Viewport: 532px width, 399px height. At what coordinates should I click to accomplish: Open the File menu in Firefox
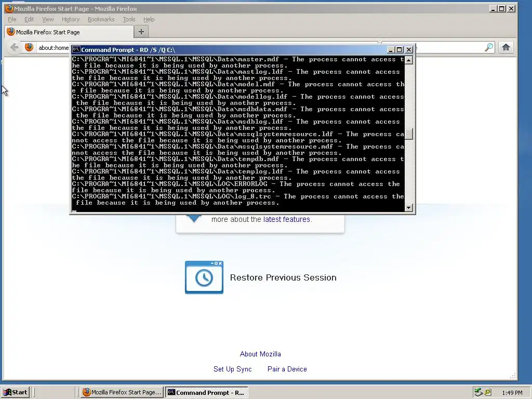[x=12, y=19]
